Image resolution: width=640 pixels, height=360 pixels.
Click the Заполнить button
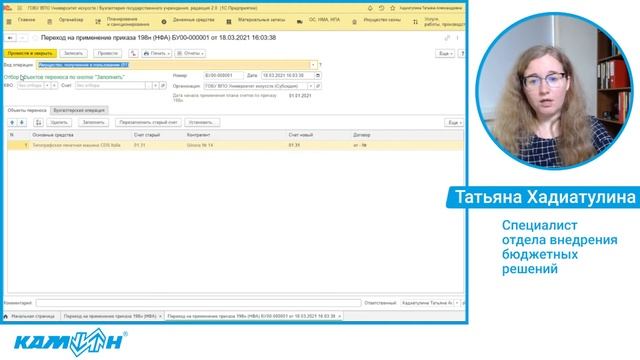coord(93,122)
